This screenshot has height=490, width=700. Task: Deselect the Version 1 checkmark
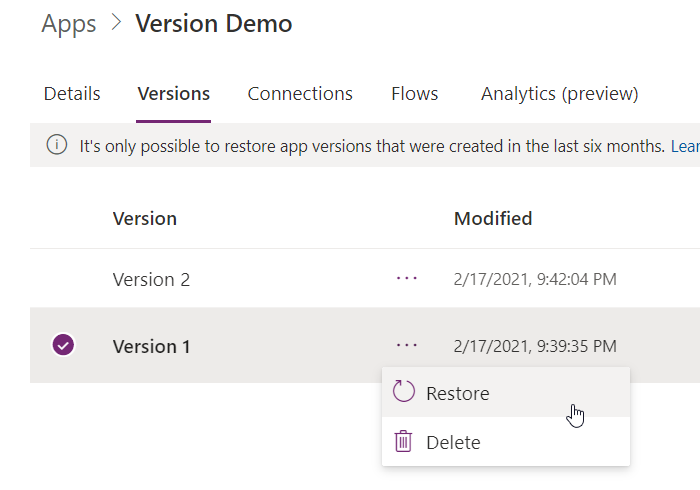[x=63, y=345]
